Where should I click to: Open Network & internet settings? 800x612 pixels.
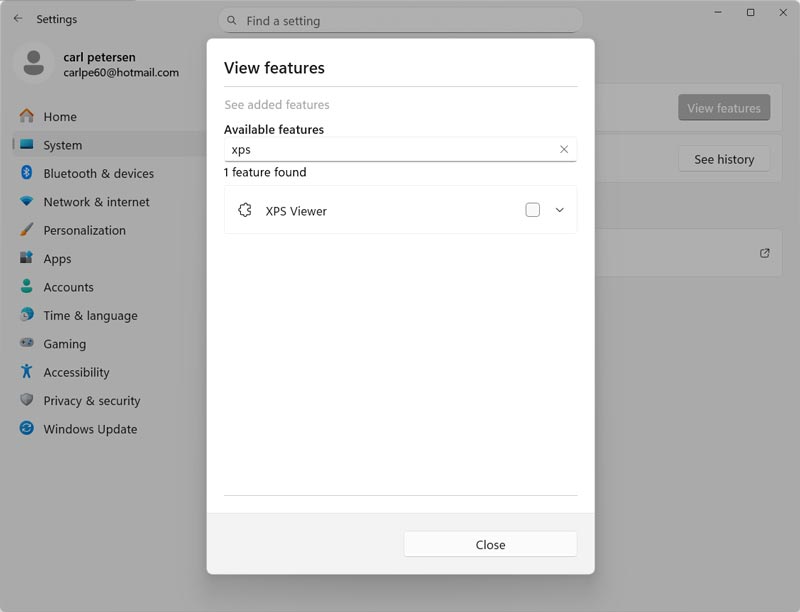point(96,202)
